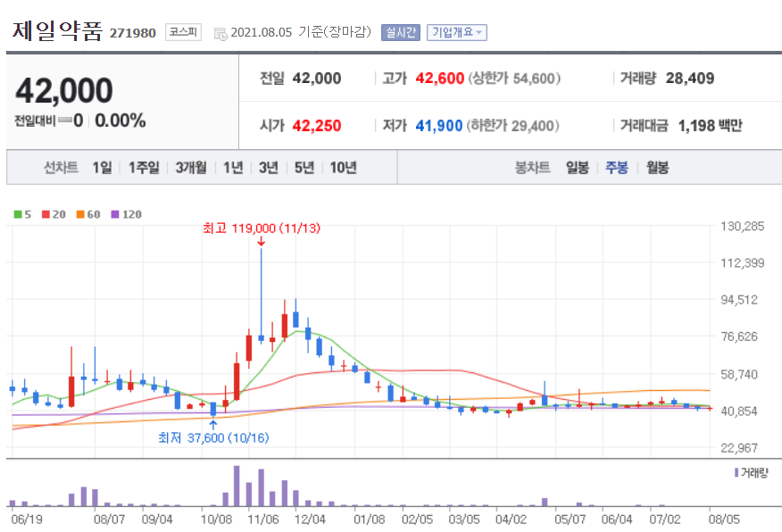Click the green 5 moving average swatch

coord(18,214)
